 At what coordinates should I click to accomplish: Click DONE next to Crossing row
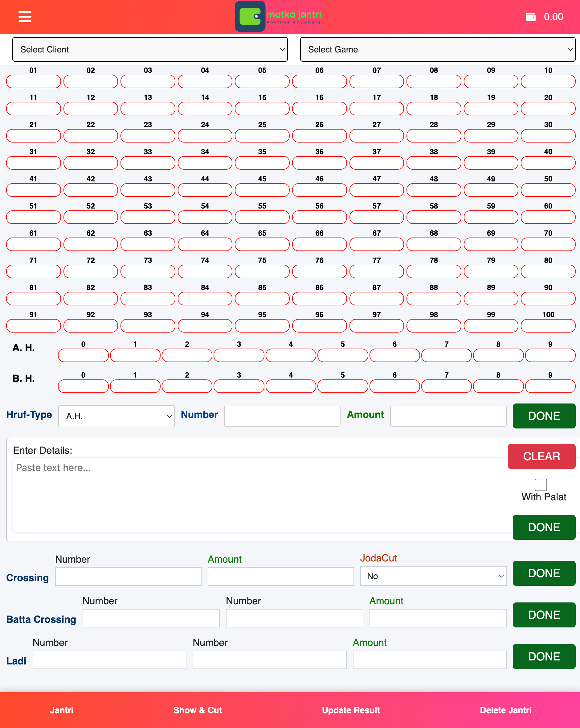544,573
